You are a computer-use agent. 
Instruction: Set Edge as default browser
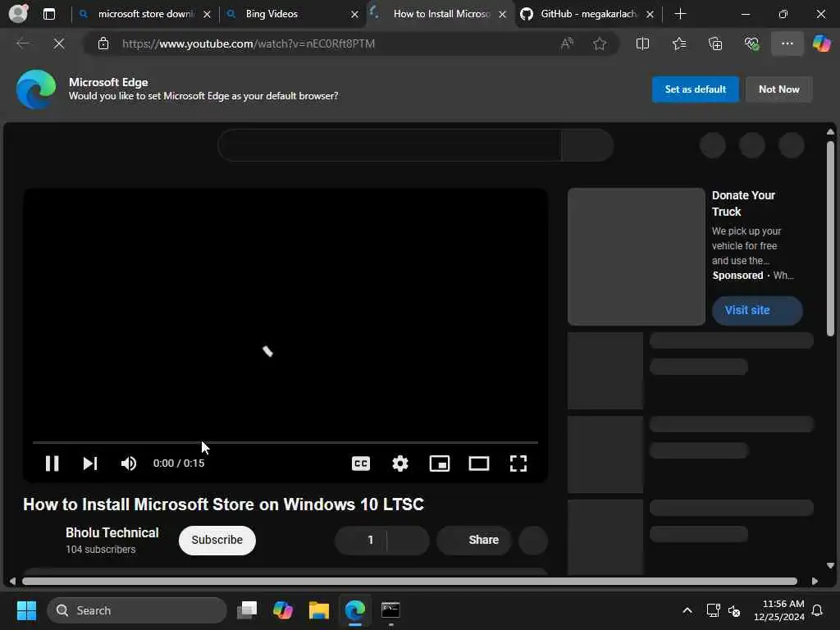[696, 89]
